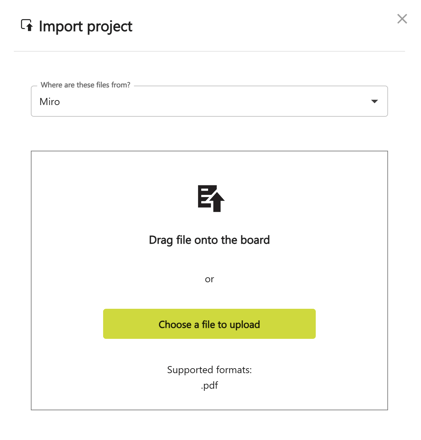Click the 'Drag file onto the board' text
This screenshot has height=440, width=421.
pyautogui.click(x=209, y=240)
